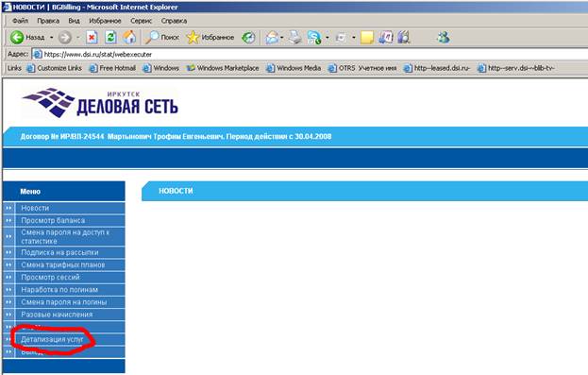The height and width of the screenshot is (375, 588).
Task: Open Customize Links bookmark
Action: click(x=55, y=68)
